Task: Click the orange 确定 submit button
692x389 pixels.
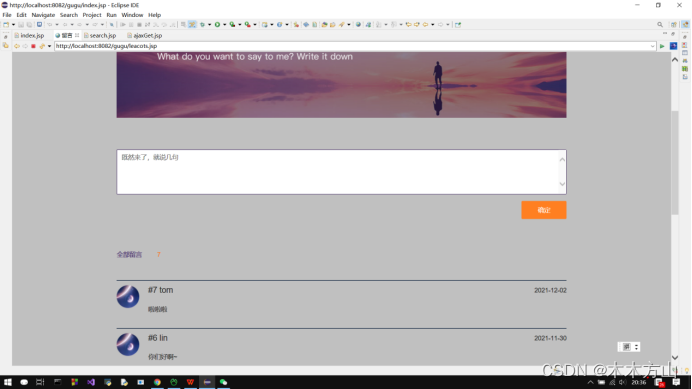Action: click(x=544, y=210)
